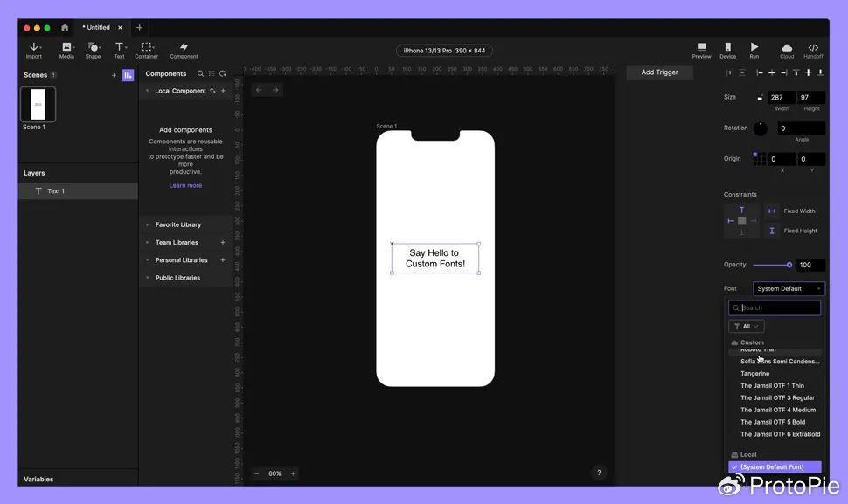This screenshot has height=504, width=848.
Task: Adjust the Opacity slider
Action: point(772,265)
